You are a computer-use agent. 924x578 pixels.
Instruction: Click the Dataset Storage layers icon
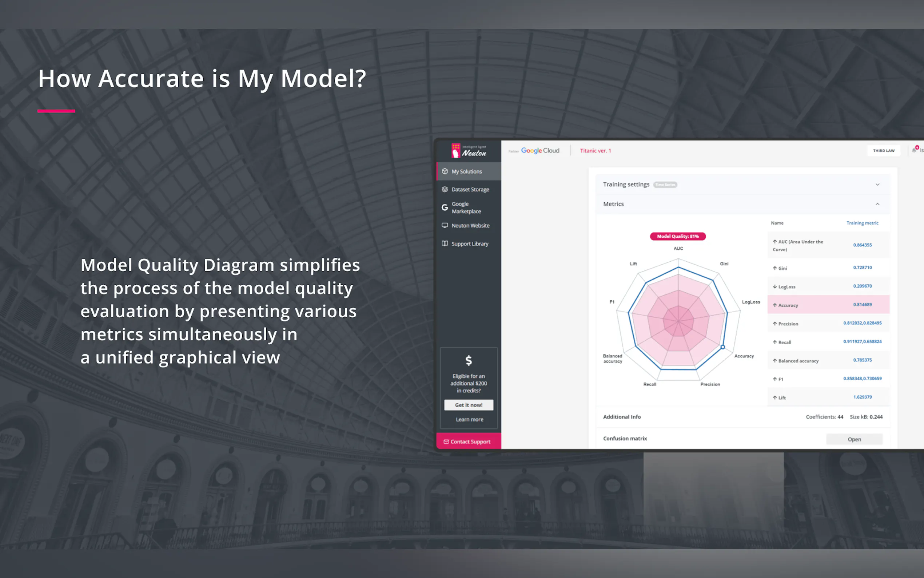[x=445, y=189]
